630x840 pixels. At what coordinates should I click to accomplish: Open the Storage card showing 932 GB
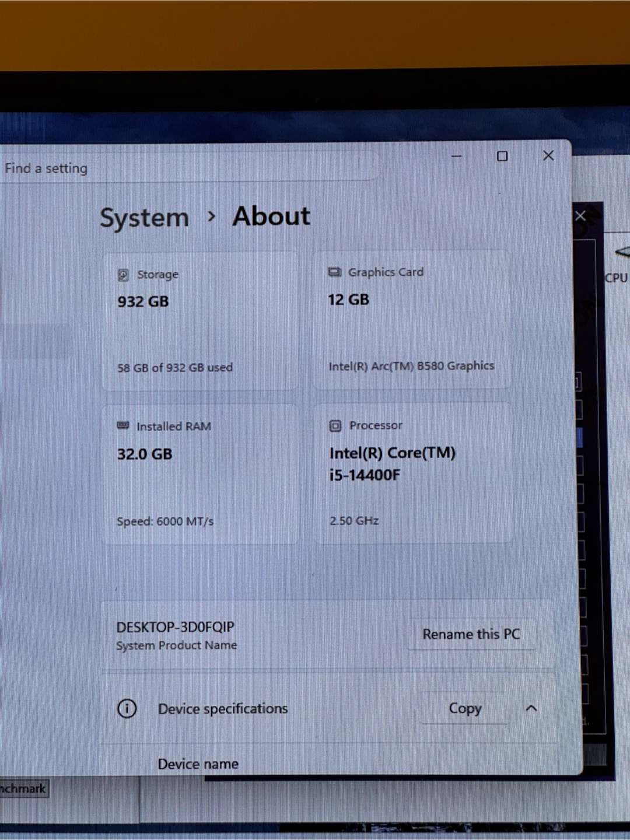pos(199,321)
